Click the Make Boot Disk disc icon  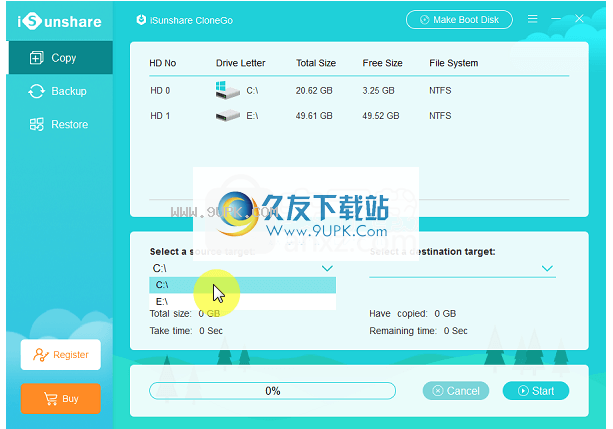click(x=424, y=20)
